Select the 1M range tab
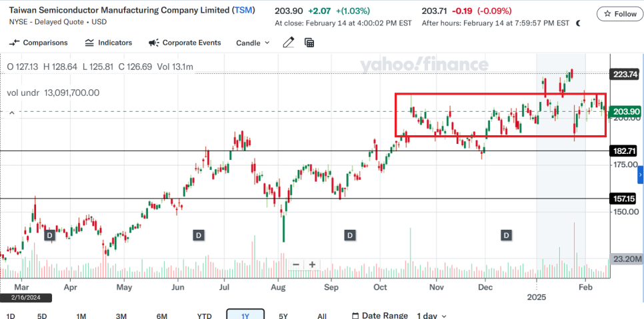 [x=81, y=316]
